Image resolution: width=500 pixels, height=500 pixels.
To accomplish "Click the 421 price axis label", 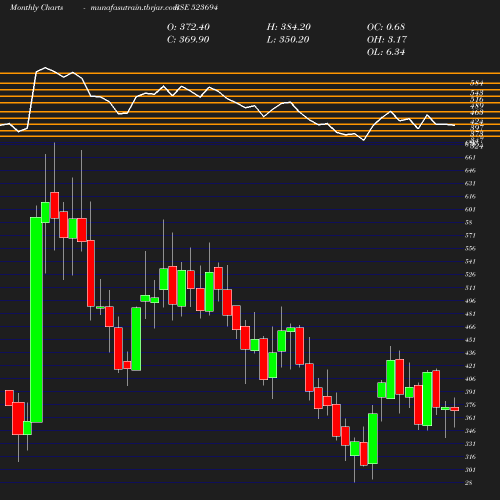I will point(470,366).
